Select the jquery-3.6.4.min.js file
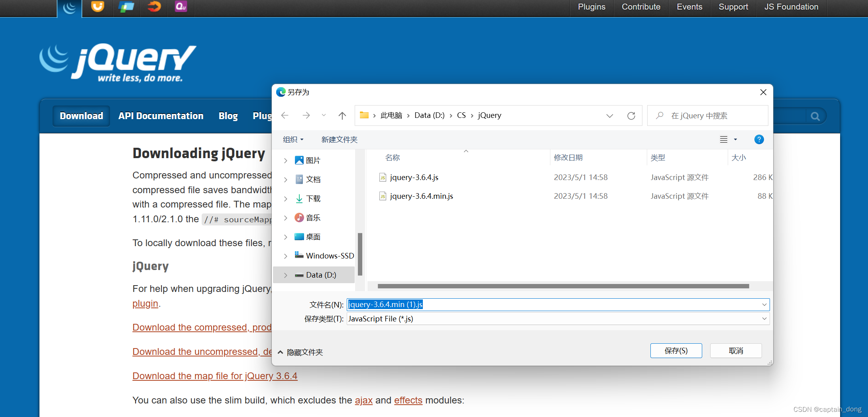The height and width of the screenshot is (417, 868). 421,196
